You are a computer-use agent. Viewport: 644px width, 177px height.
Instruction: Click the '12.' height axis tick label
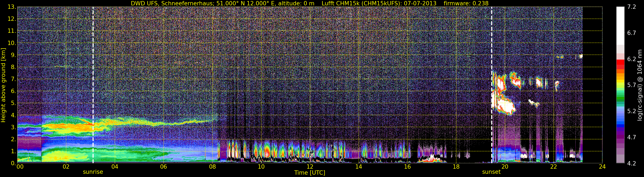[12, 19]
